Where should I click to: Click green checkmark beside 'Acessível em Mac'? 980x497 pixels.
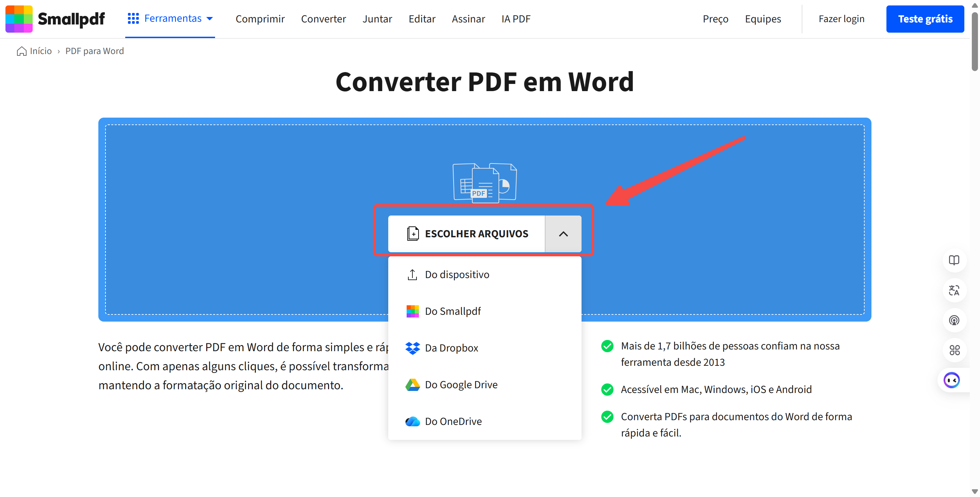point(607,390)
